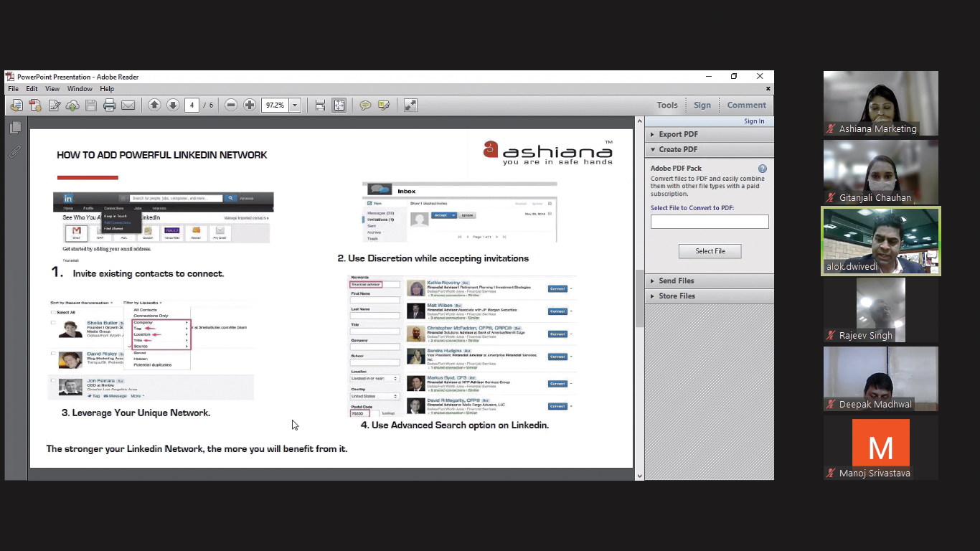Select Gitanjali Chauhan's video tile
Image resolution: width=980 pixels, height=551 pixels.
coord(881,172)
